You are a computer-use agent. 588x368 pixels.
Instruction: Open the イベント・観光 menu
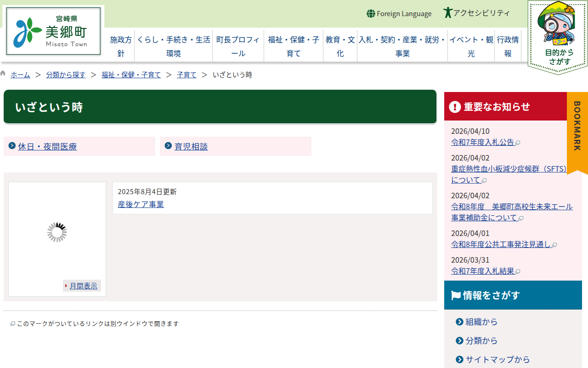pyautogui.click(x=471, y=46)
